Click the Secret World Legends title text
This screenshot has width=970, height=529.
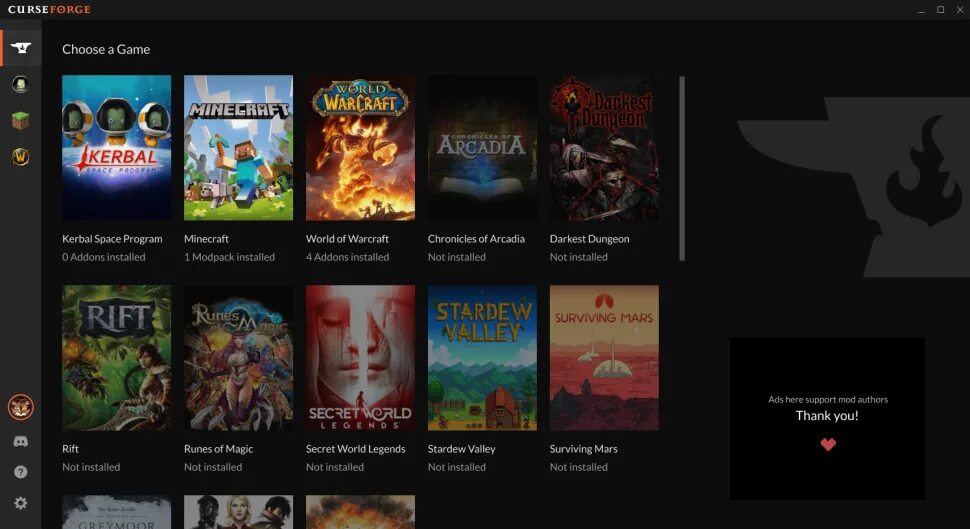pos(355,449)
